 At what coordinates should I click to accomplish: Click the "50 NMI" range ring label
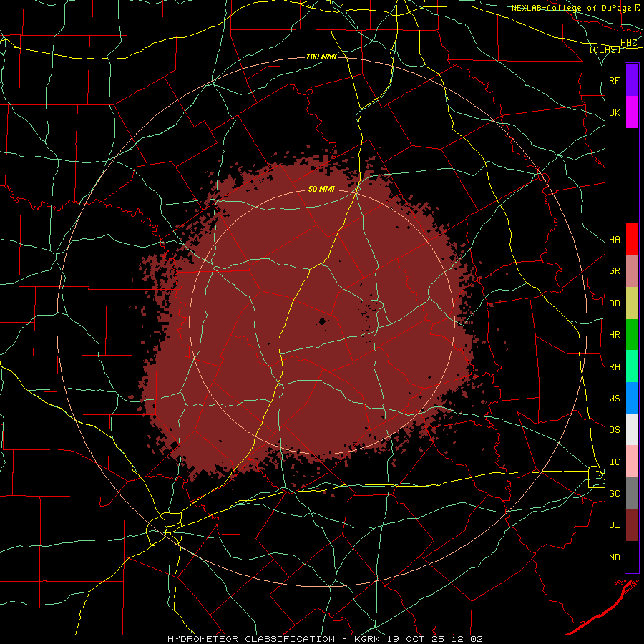coord(321,190)
